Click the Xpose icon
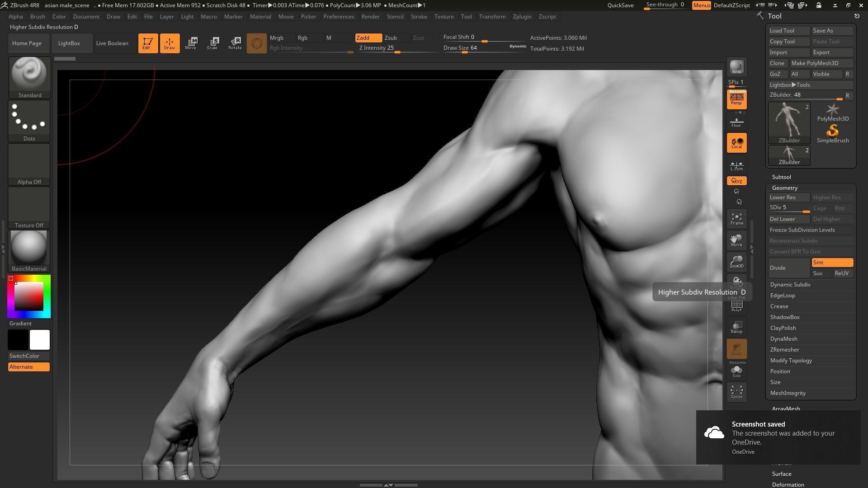The image size is (868, 488). 736,391
